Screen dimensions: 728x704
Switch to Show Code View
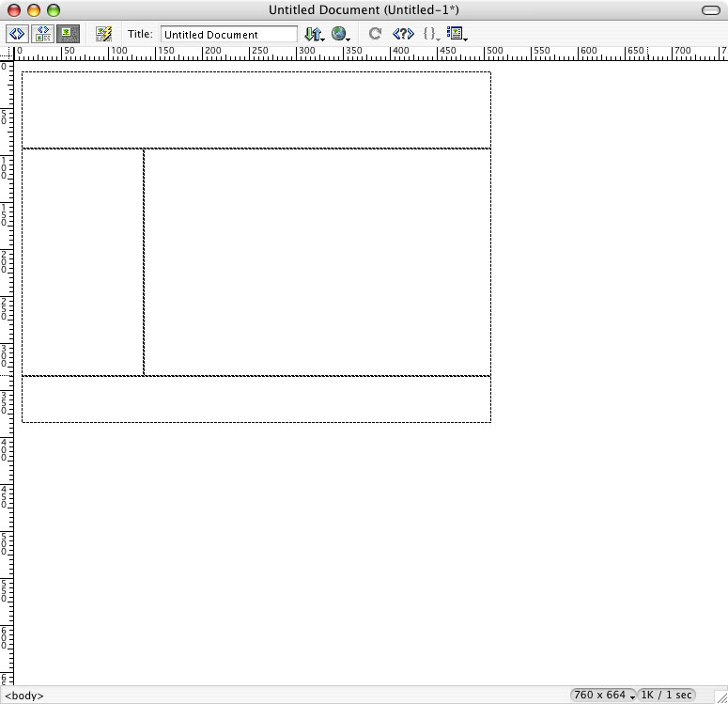click(x=17, y=34)
